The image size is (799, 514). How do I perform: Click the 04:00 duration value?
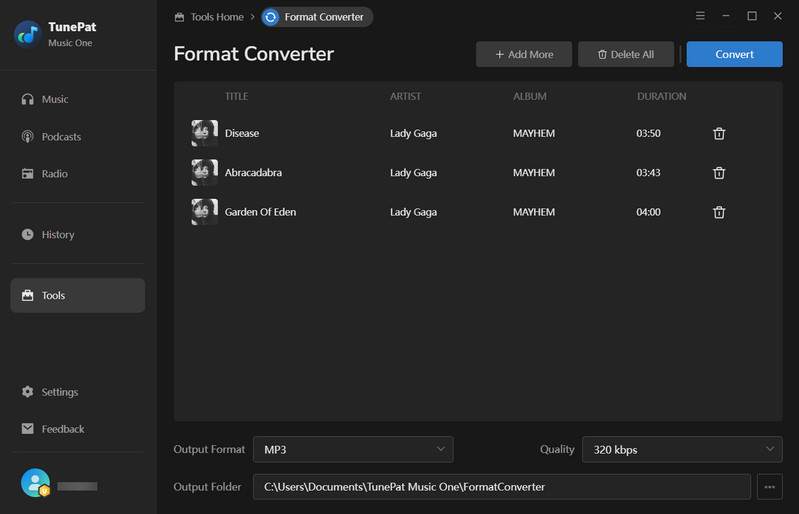tap(648, 212)
